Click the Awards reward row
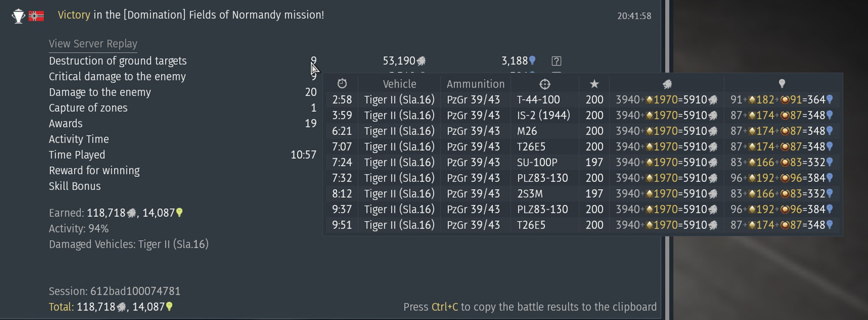868x320 pixels. [x=66, y=124]
